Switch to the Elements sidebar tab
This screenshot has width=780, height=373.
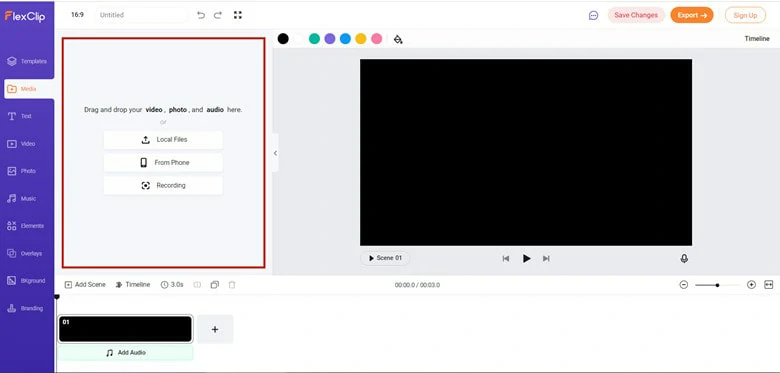pos(26,226)
